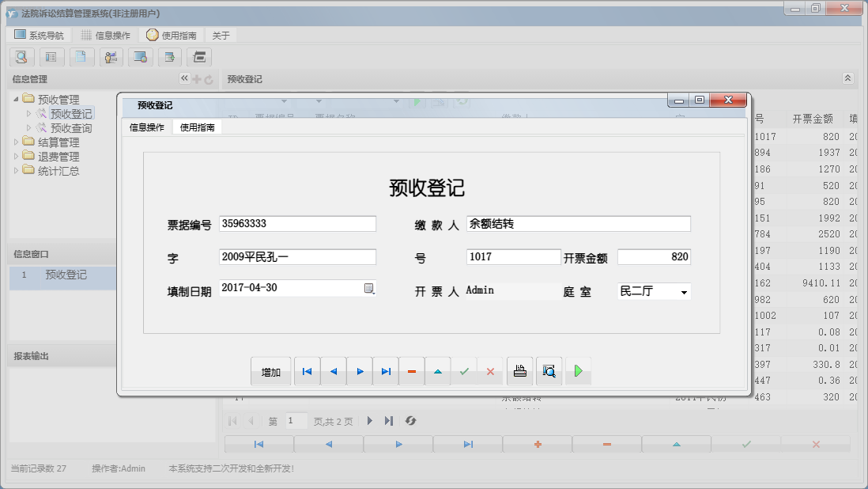Click the refresh icon next to the pagination controls
Screen dimensions: 868x489
[409, 421]
